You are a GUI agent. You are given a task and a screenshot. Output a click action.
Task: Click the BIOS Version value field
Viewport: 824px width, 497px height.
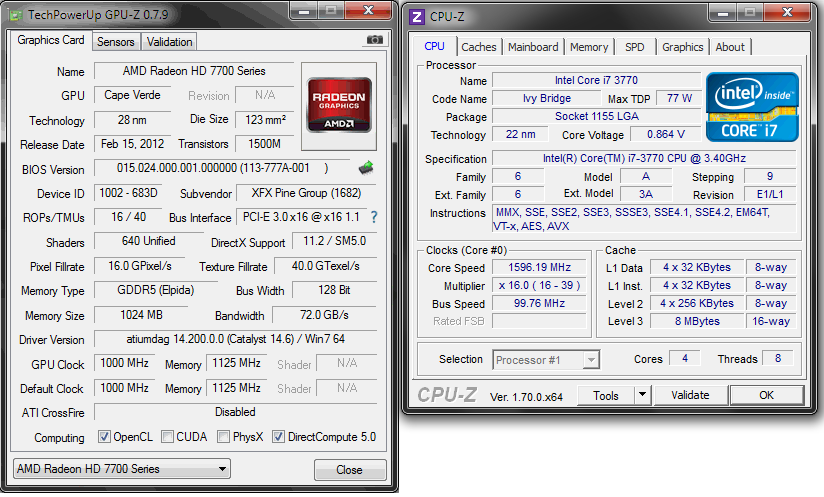(222, 168)
